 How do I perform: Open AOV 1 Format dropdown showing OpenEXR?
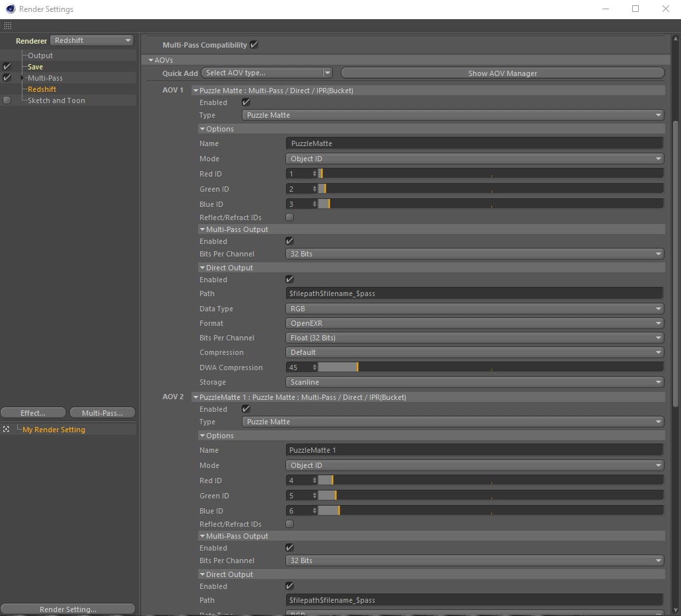(474, 323)
